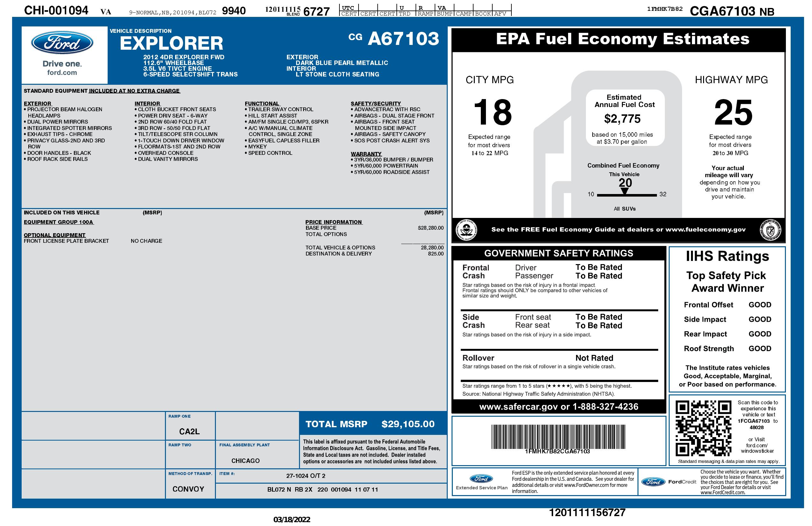This screenshot has width=812, height=526.
Task: Click the Ford oval logo at top left
Action: [62, 43]
